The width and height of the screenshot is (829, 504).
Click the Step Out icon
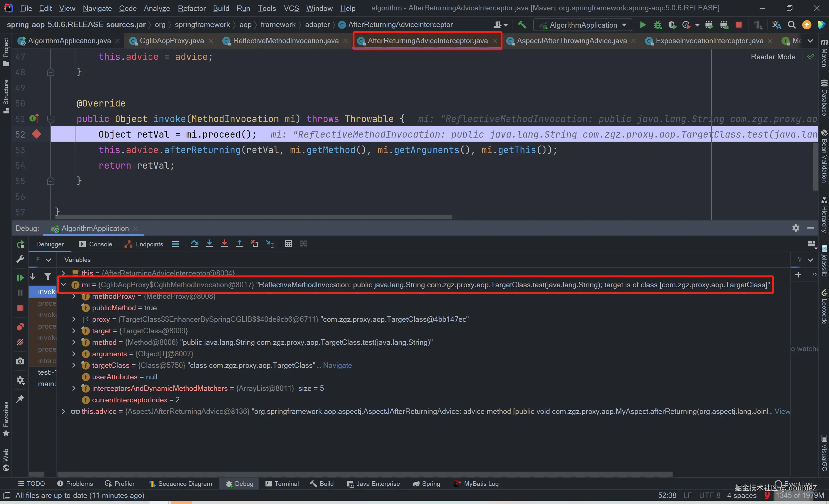[239, 244]
